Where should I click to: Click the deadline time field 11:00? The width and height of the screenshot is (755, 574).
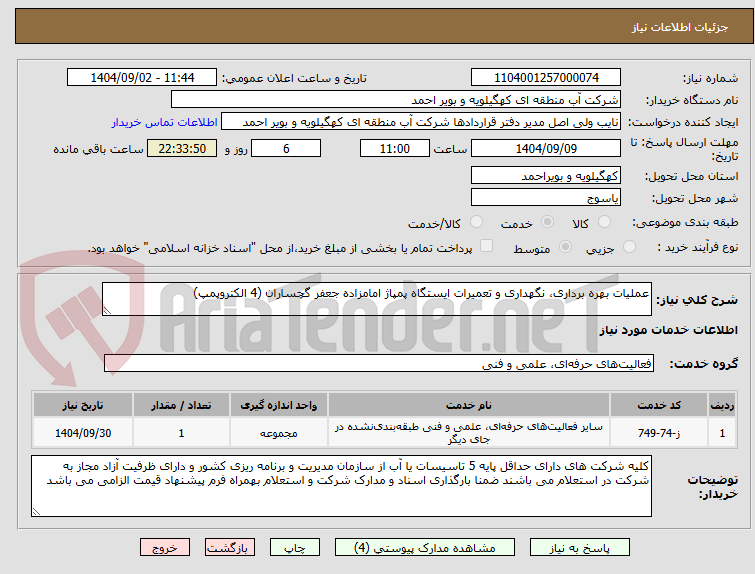point(394,148)
